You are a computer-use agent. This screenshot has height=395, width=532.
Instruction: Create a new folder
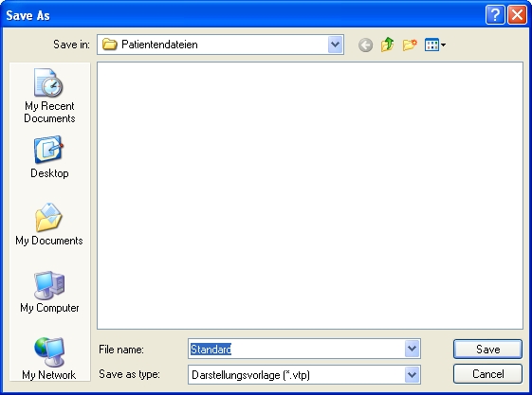pos(410,45)
